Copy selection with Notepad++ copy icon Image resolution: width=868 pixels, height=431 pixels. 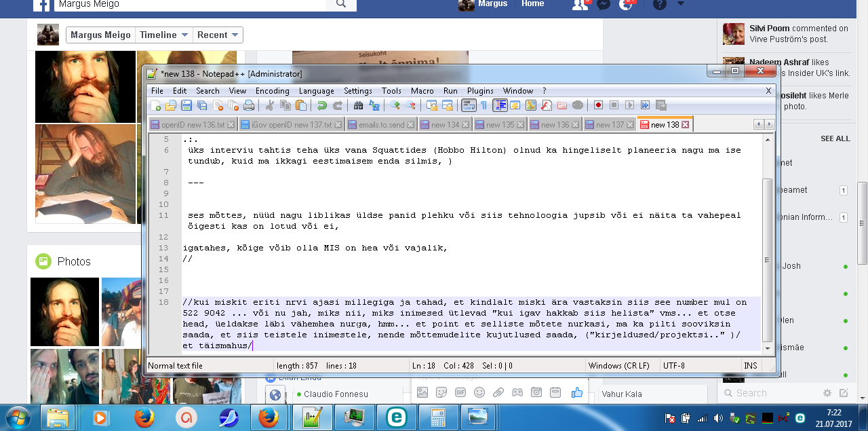tap(285, 105)
